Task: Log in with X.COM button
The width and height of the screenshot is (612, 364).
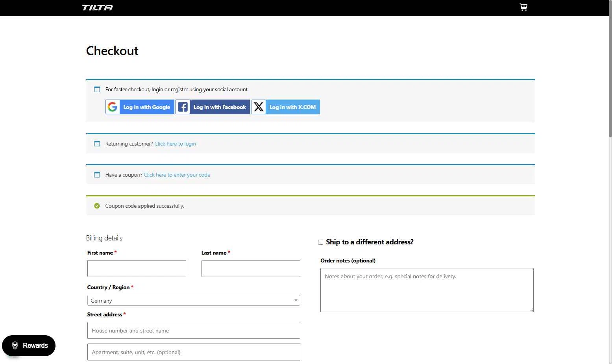Action: pyautogui.click(x=286, y=107)
